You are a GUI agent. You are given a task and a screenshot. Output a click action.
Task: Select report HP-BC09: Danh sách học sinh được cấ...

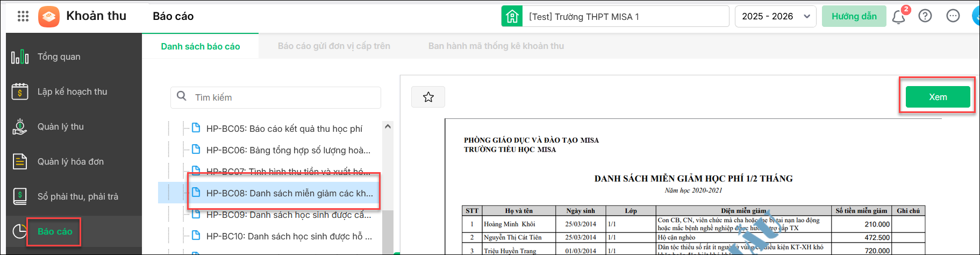(289, 215)
